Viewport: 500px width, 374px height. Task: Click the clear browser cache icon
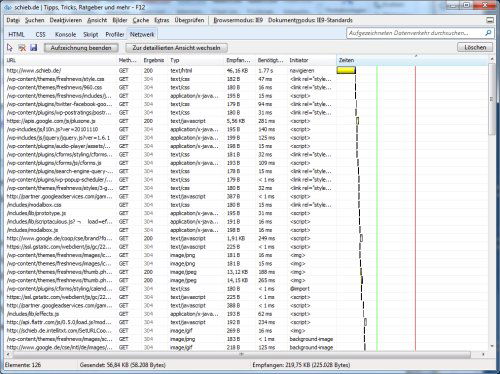coord(22,48)
